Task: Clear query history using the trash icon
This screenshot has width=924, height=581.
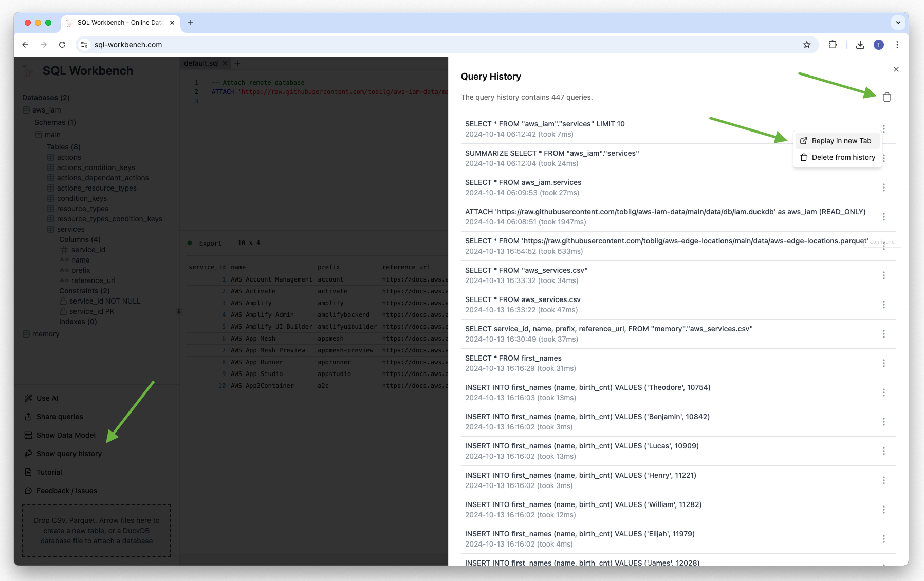Action: (x=887, y=97)
